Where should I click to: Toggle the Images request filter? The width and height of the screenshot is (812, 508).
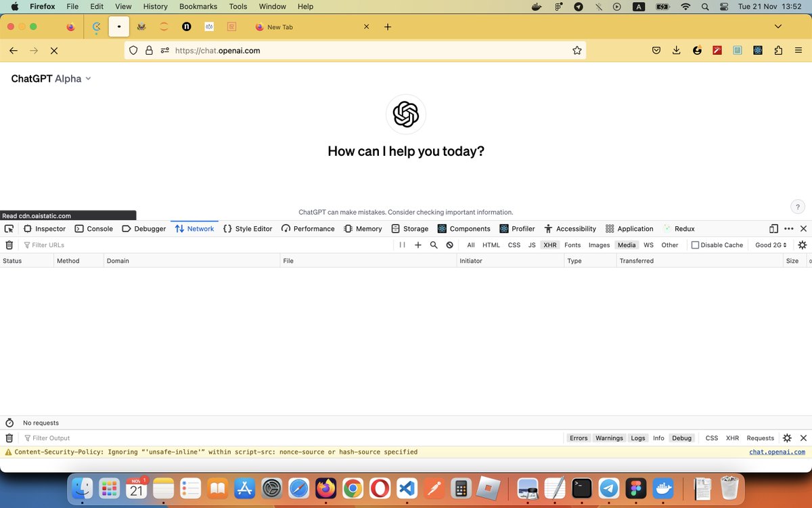coord(599,245)
